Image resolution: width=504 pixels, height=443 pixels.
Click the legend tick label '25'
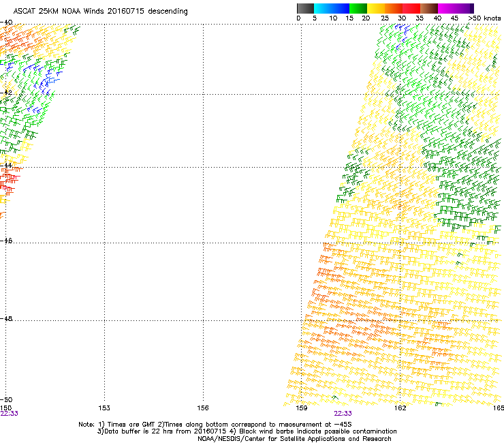pos(385,18)
